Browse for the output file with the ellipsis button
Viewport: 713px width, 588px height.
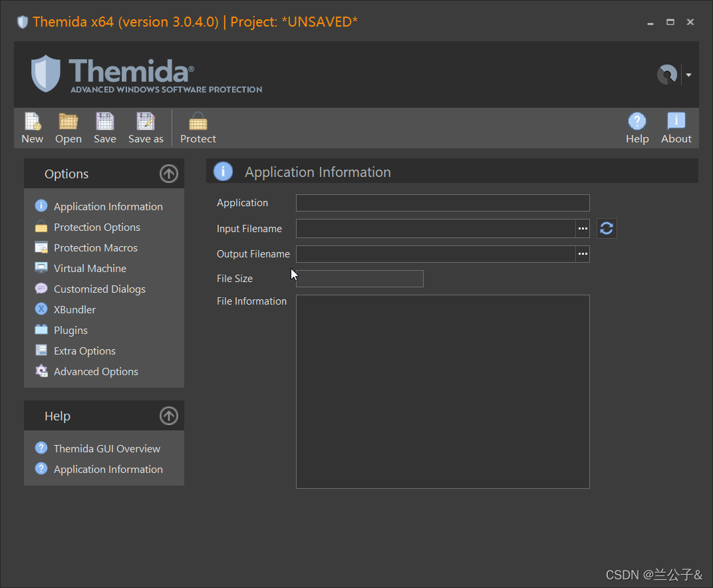[583, 253]
